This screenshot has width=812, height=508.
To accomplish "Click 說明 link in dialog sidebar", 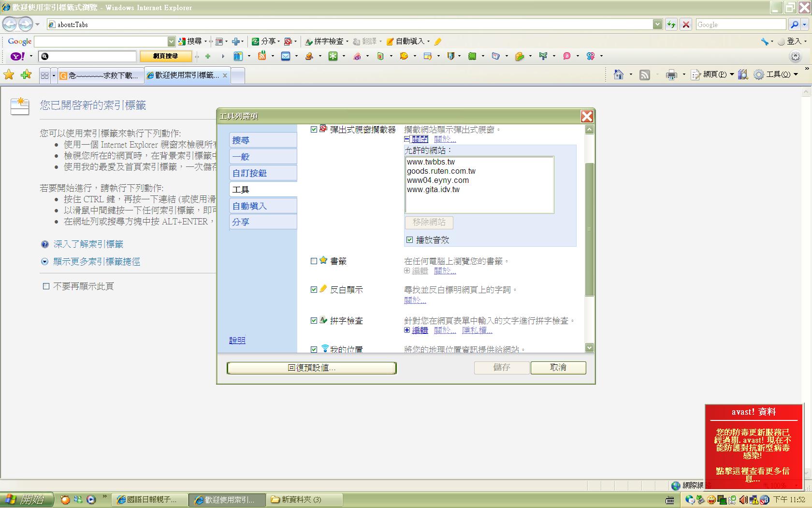I will tap(237, 341).
